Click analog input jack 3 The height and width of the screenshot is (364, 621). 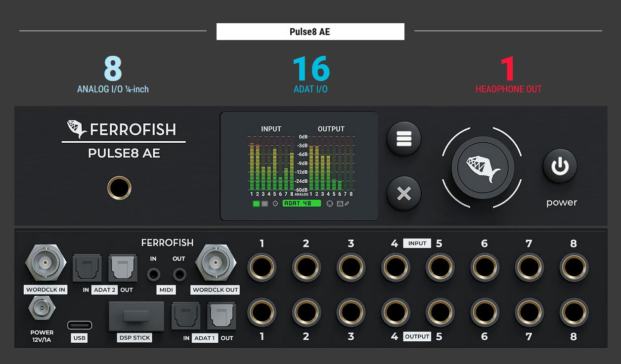pyautogui.click(x=351, y=267)
